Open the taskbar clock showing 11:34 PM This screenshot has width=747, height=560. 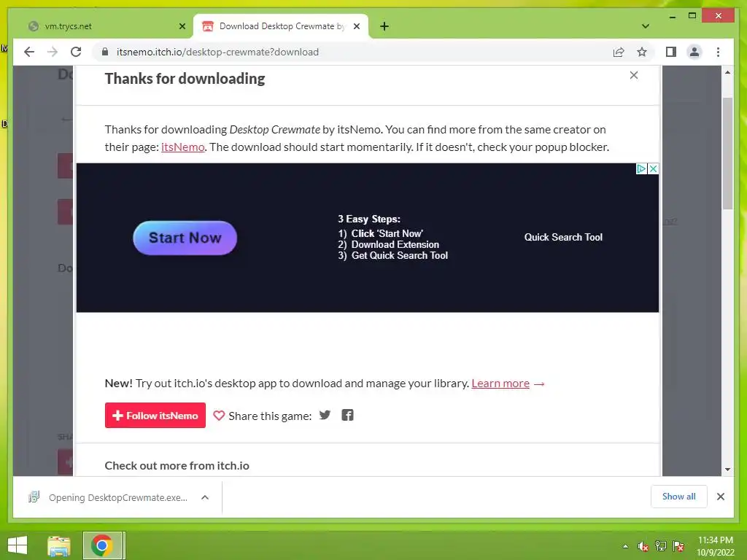[x=716, y=546]
